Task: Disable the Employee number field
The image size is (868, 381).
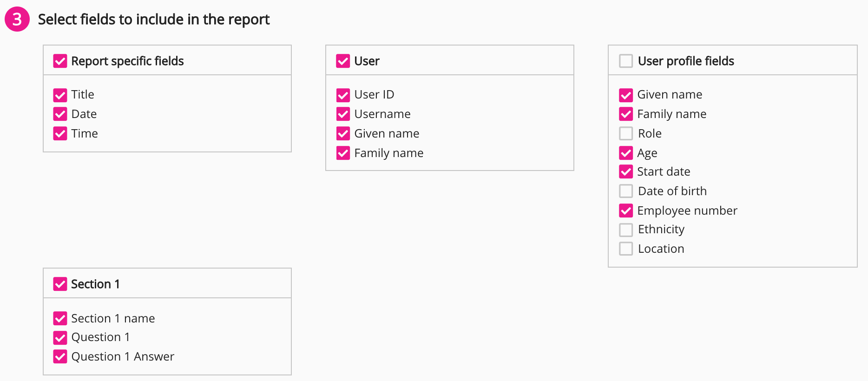Action: [625, 210]
